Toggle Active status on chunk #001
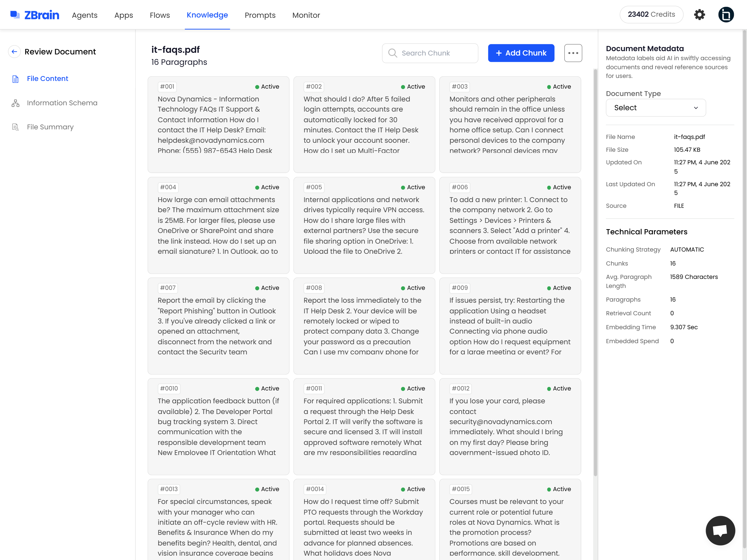747x560 pixels. coord(267,87)
